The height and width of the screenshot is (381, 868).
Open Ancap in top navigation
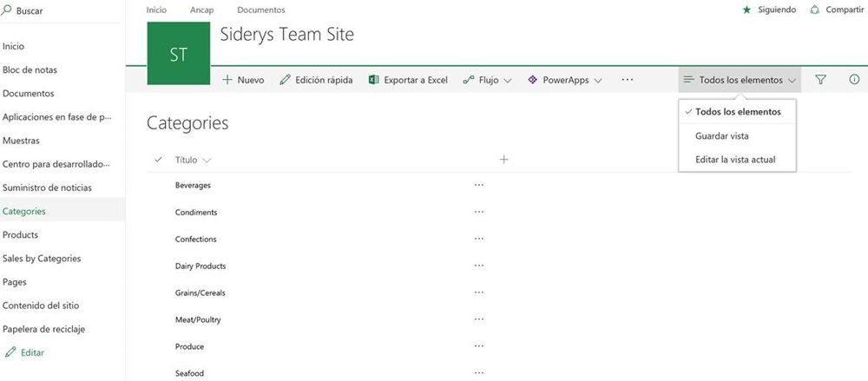pos(201,10)
